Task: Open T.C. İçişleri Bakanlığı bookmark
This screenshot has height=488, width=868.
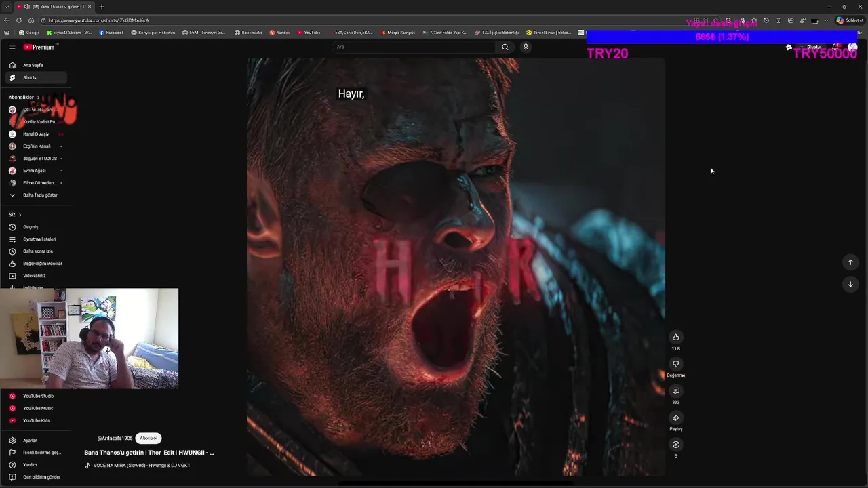Action: click(x=496, y=33)
